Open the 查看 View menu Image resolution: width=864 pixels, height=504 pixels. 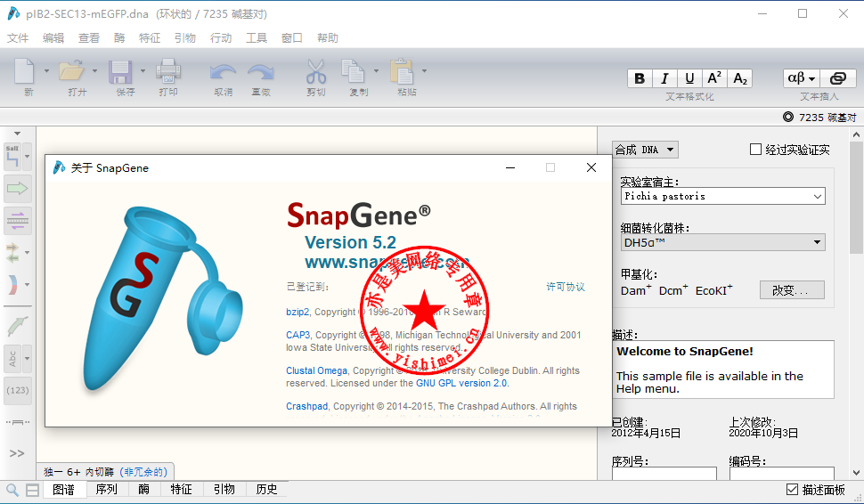pos(89,38)
